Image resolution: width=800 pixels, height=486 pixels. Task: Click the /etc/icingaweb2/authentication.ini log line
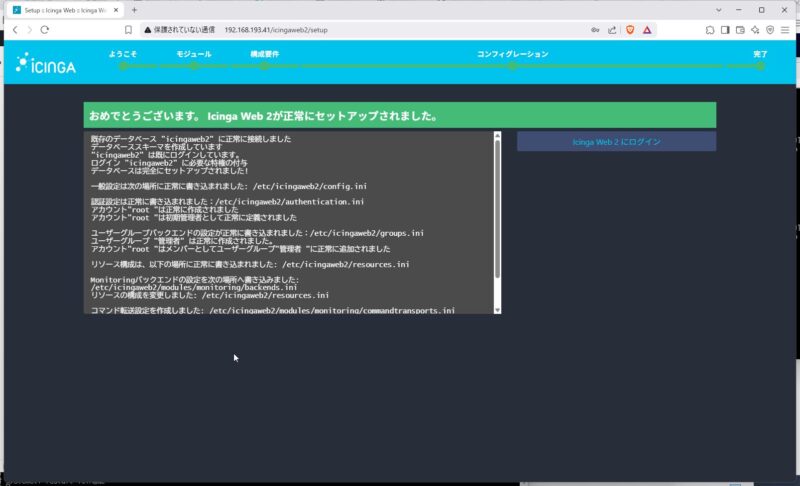point(228,202)
